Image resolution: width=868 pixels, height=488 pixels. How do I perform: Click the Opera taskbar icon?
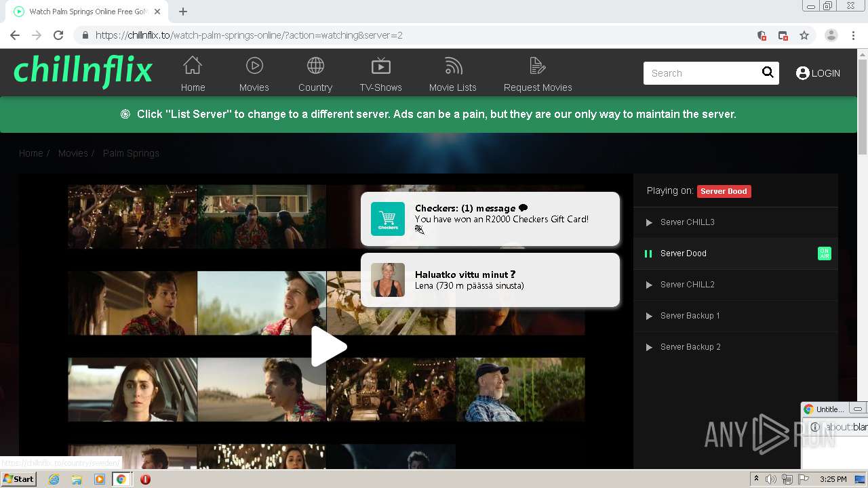(145, 479)
